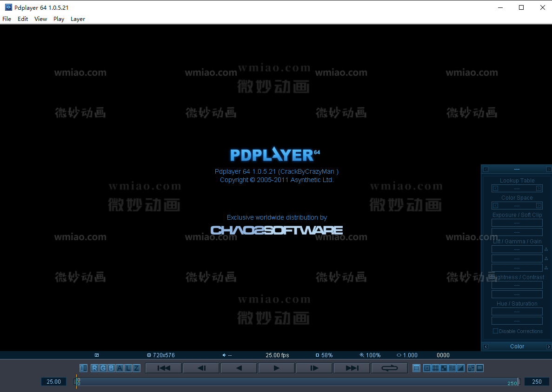Toggle the grid overlay icon
552x392 pixels.
[x=435, y=368]
